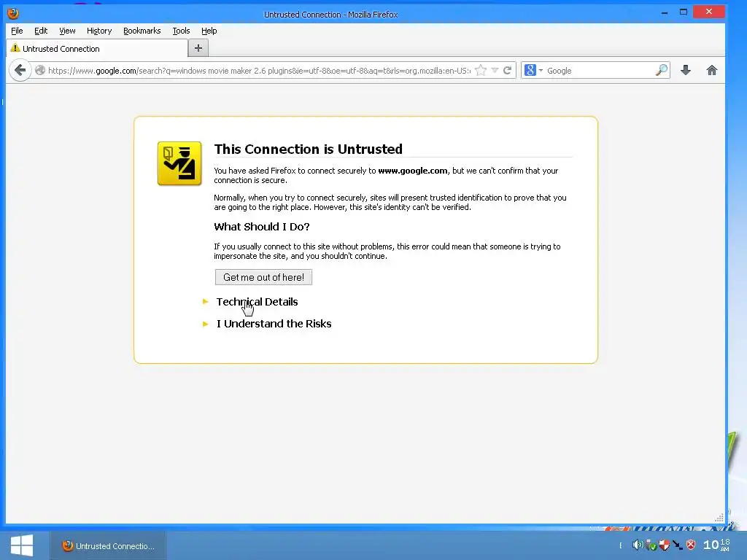The image size is (747, 560).
Task: Open the History menu
Action: (99, 31)
